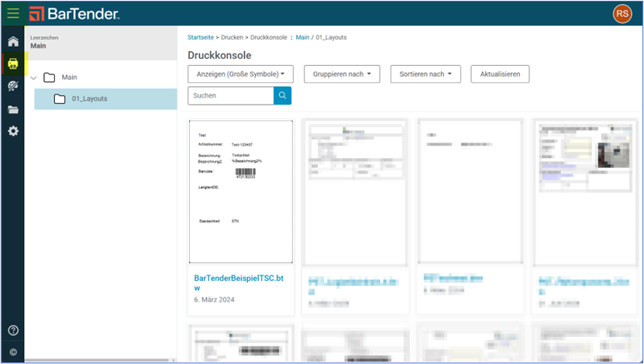Click into the Suchen search field
644x364 pixels.
click(x=230, y=95)
